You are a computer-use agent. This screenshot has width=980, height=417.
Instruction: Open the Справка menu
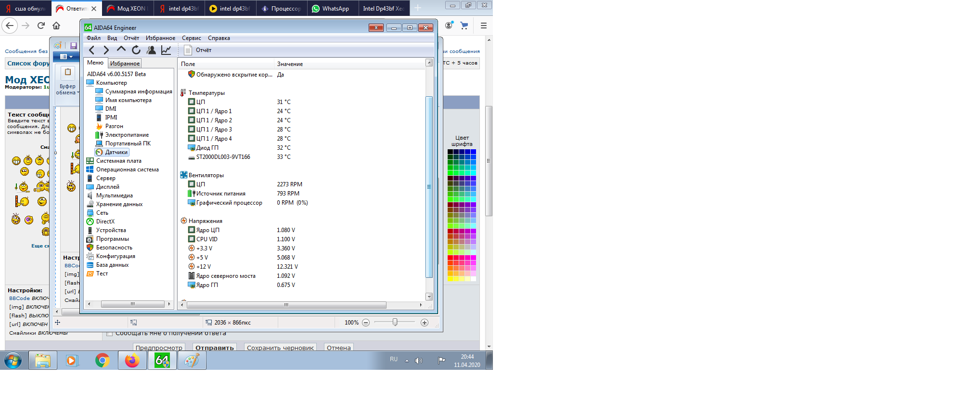pos(219,38)
